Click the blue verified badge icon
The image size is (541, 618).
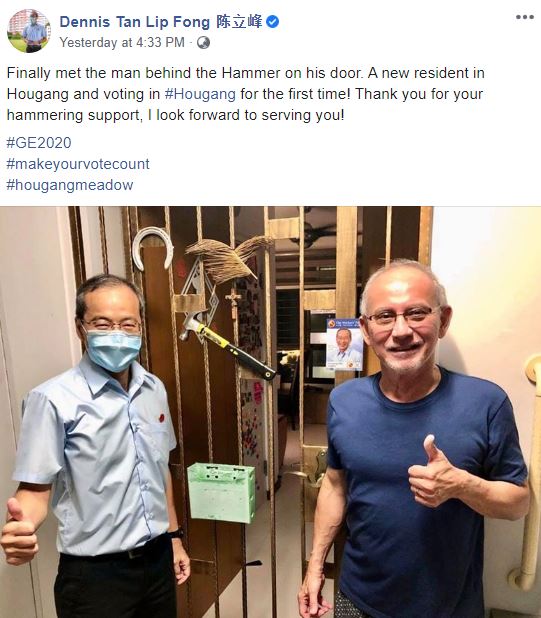click(x=273, y=22)
